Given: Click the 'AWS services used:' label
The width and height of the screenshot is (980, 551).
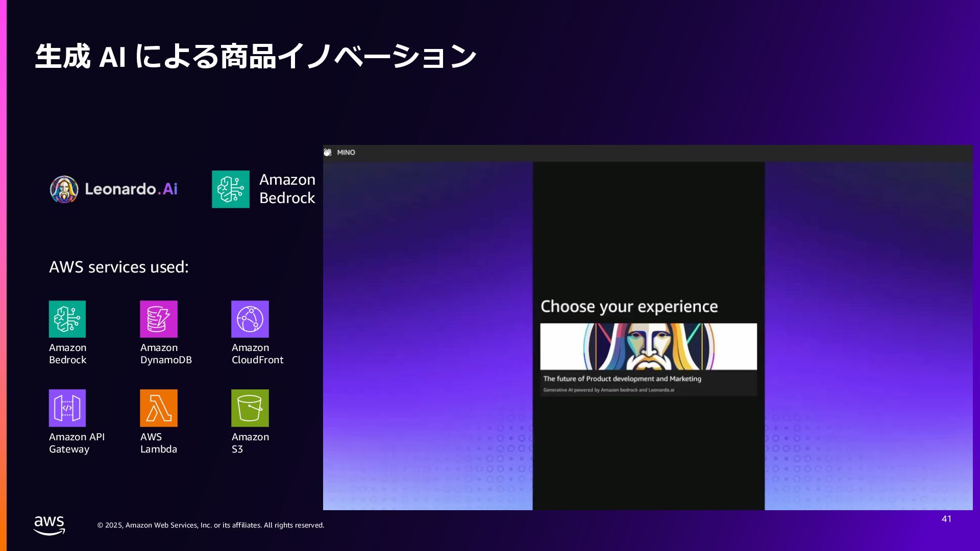Looking at the screenshot, I should tap(119, 267).
